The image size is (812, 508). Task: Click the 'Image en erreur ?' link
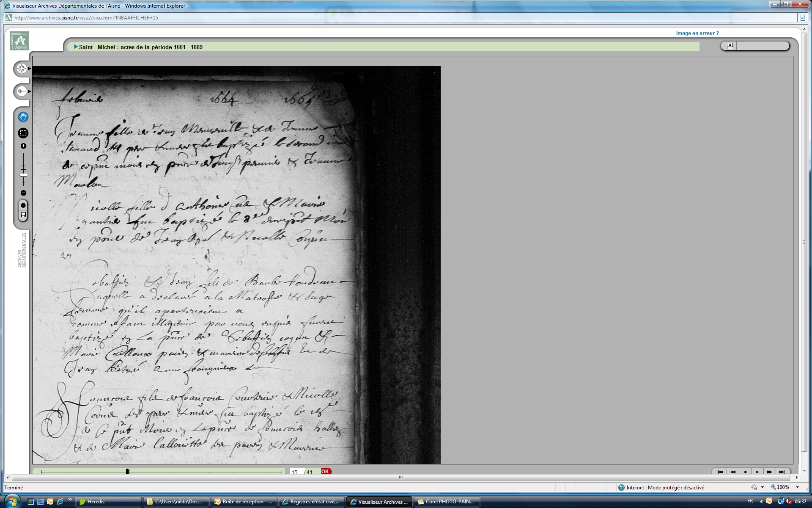click(697, 33)
